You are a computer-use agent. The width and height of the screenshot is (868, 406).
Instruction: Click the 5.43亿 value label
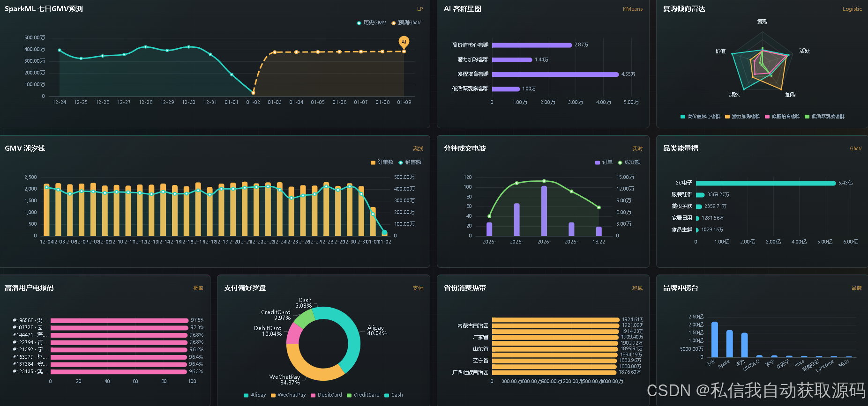pos(846,183)
